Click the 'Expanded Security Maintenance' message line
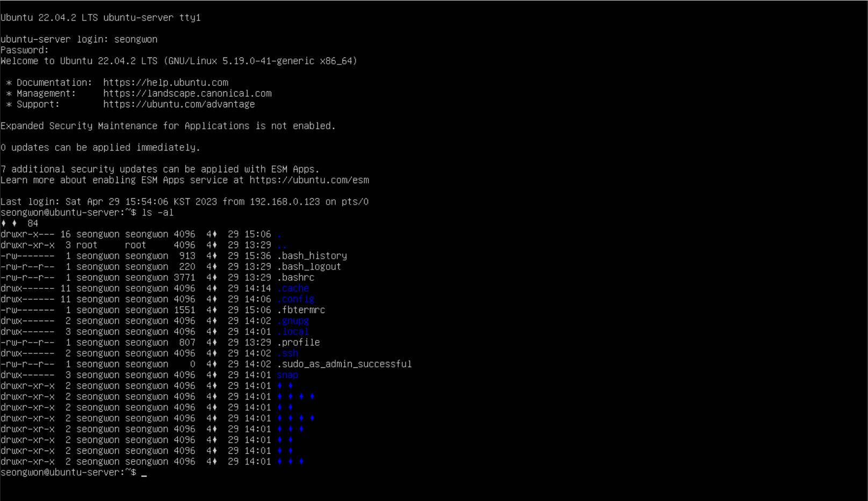The width and height of the screenshot is (868, 501). [x=168, y=126]
